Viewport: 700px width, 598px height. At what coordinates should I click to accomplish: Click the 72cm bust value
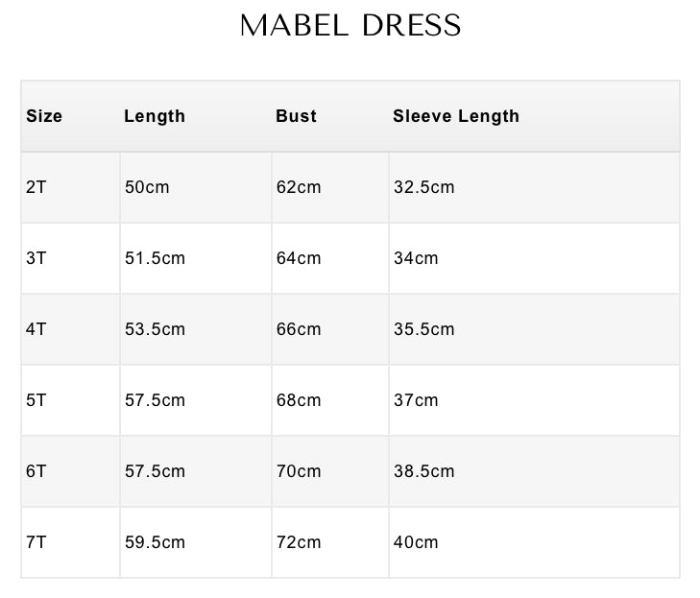point(299,542)
